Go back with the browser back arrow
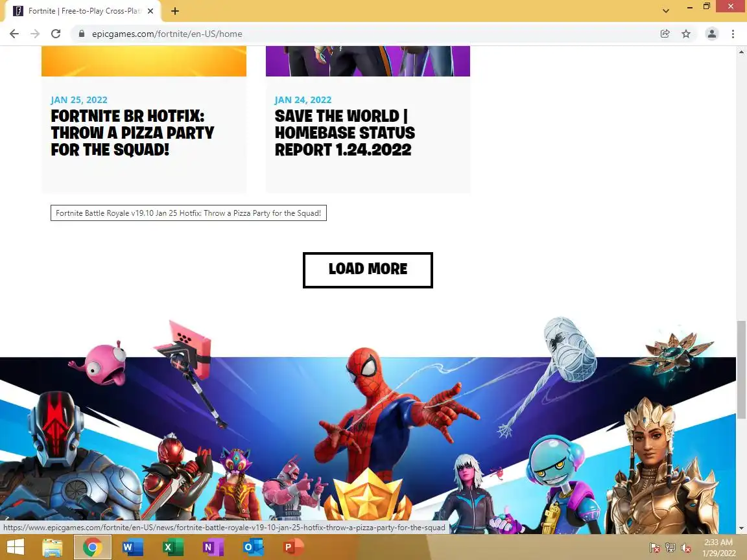Screen dimensions: 747x560 (x=14, y=34)
